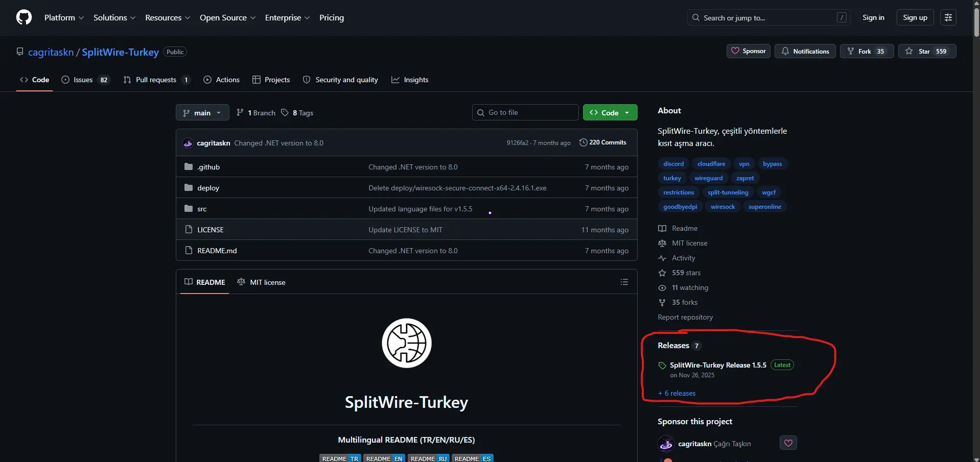Image resolution: width=980 pixels, height=462 pixels.
Task: Switch to the Actions tab
Action: pos(221,80)
